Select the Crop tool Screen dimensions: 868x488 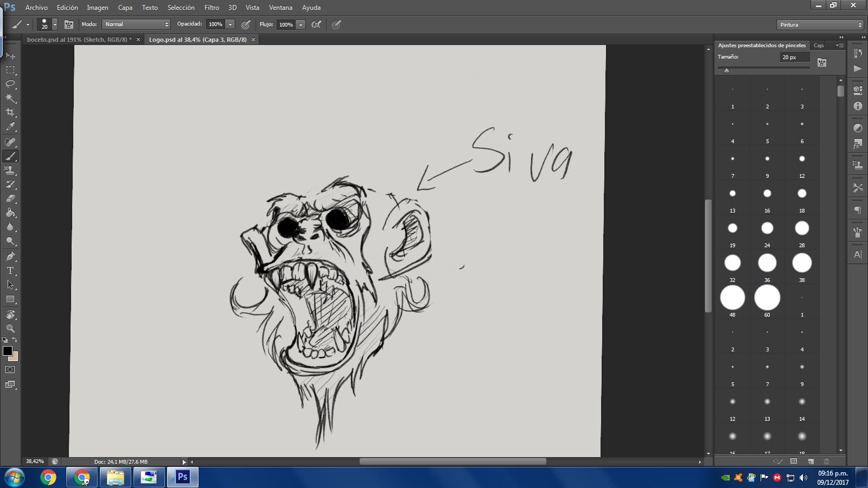[10, 112]
